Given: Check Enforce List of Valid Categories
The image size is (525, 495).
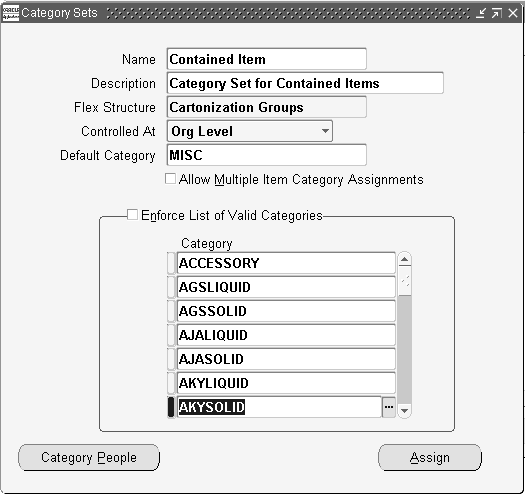Looking at the screenshot, I should [x=132, y=215].
